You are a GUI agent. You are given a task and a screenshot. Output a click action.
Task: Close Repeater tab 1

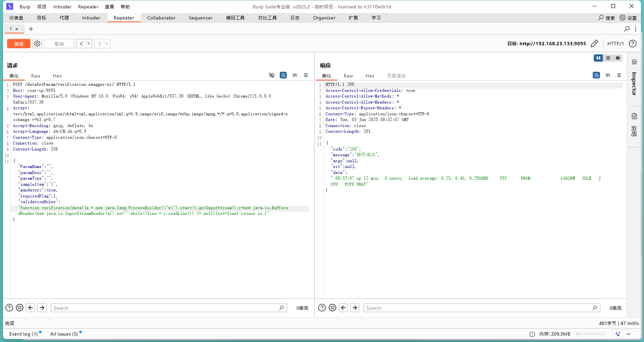click(x=17, y=29)
